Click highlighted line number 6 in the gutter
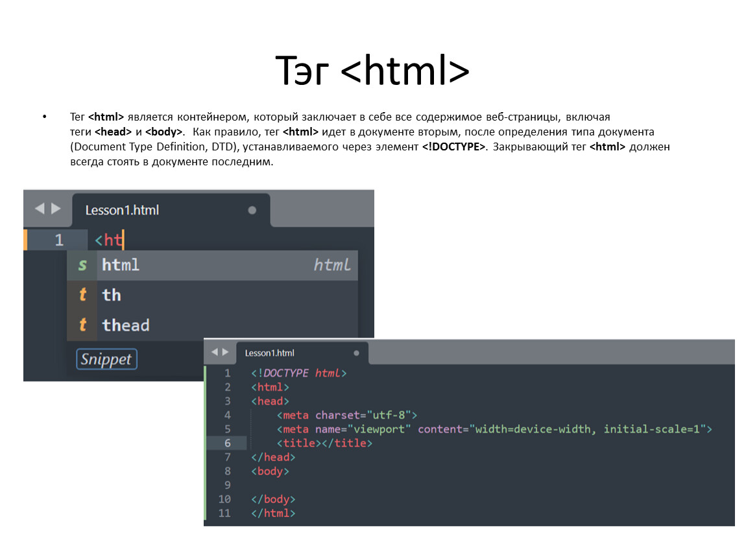 (x=227, y=443)
